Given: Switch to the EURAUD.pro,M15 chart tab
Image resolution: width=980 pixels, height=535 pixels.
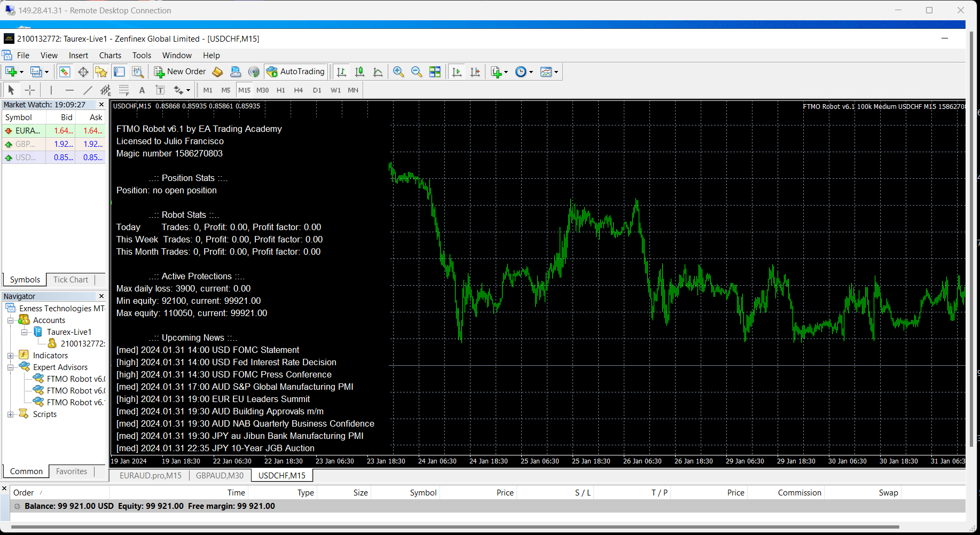Looking at the screenshot, I should [150, 476].
